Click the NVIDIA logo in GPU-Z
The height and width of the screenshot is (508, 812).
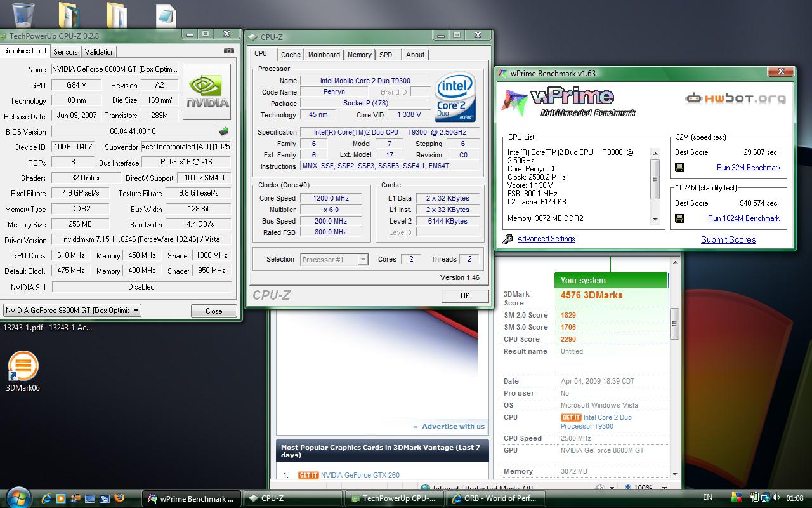[x=207, y=91]
